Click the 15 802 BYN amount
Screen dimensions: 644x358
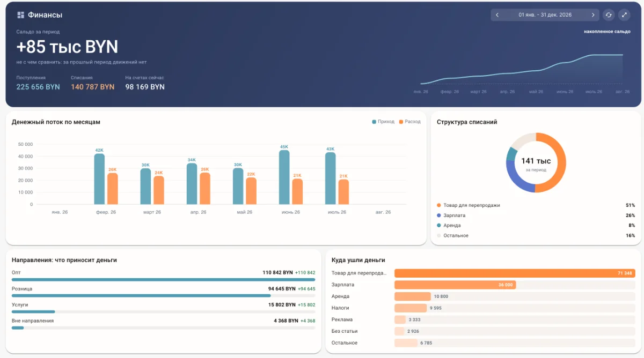pos(282,304)
